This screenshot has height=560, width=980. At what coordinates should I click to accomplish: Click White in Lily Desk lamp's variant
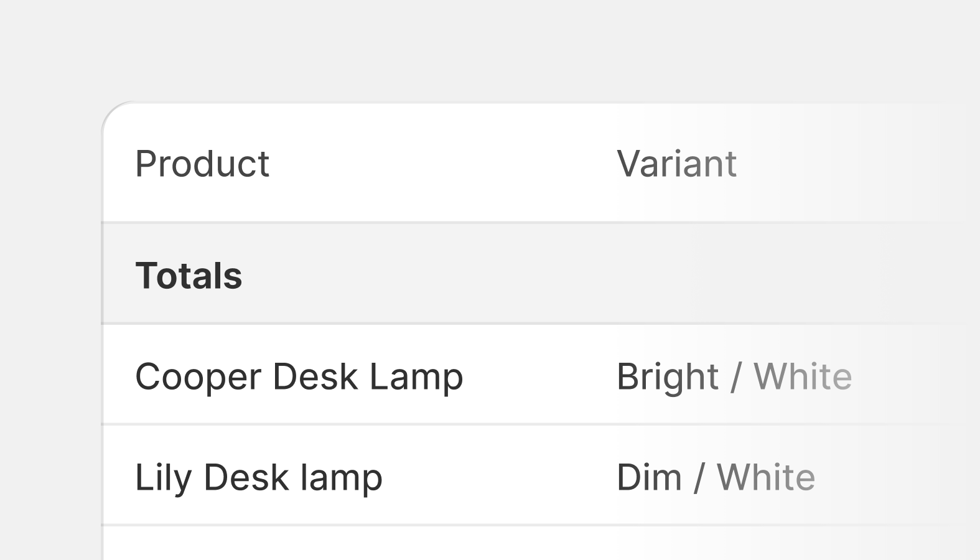point(766,478)
